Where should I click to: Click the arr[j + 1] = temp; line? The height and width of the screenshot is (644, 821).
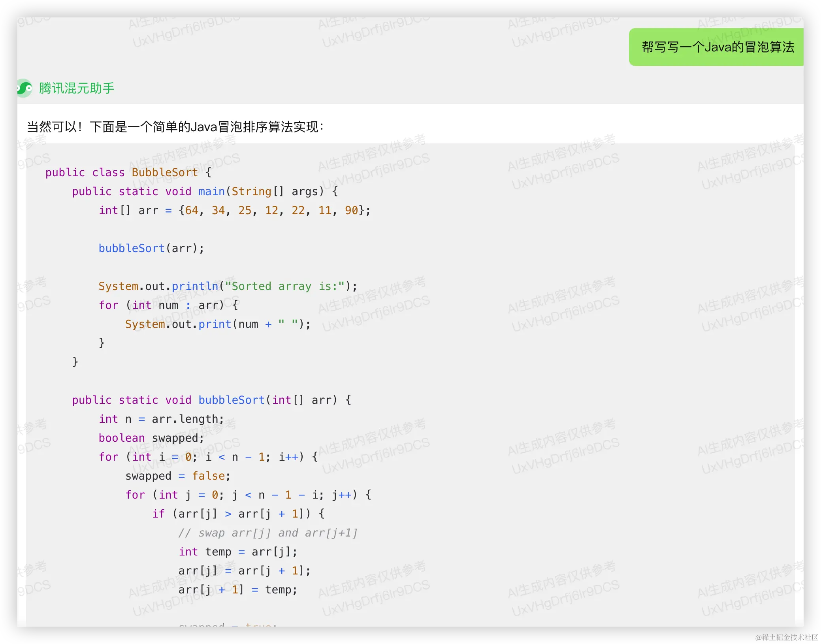coord(238,590)
